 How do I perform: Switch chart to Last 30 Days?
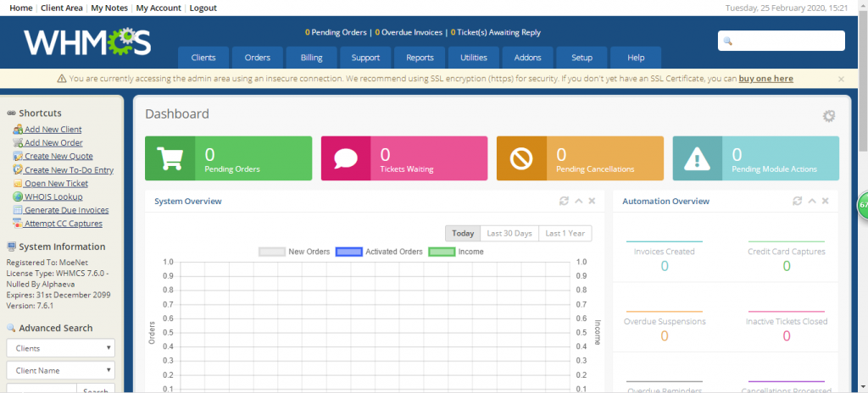pos(509,234)
